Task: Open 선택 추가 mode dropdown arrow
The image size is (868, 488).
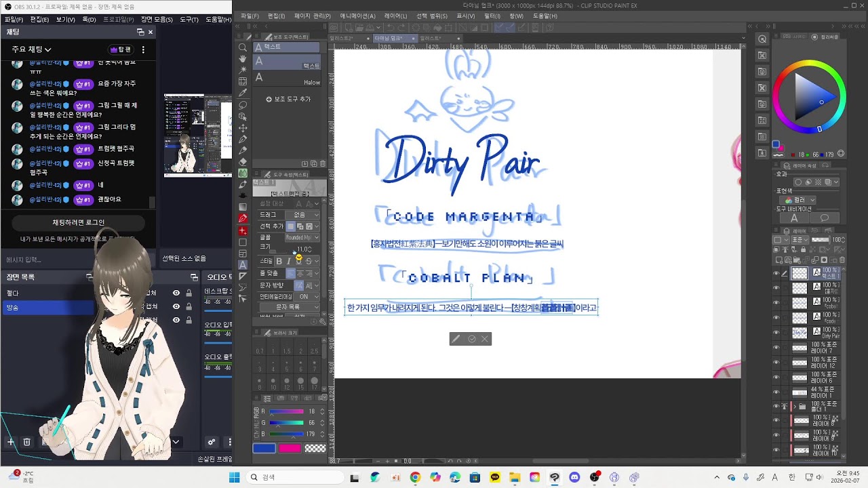Action: tap(317, 226)
